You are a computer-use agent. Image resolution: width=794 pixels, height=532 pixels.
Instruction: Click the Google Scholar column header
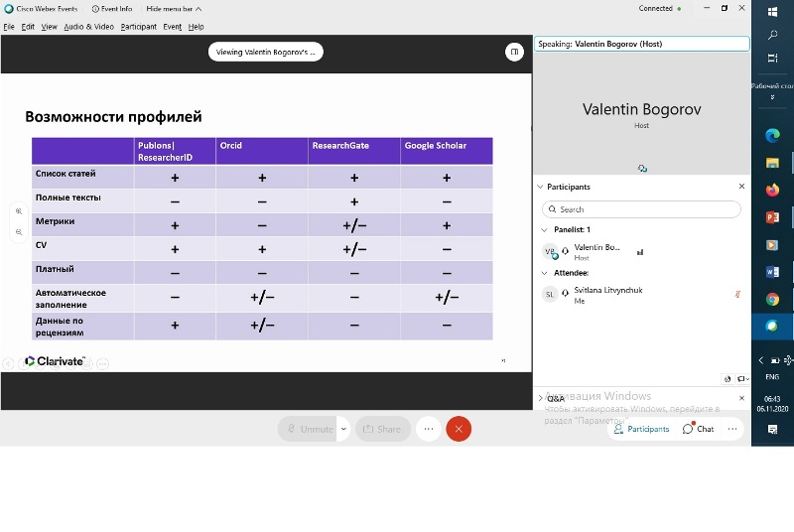(446, 151)
